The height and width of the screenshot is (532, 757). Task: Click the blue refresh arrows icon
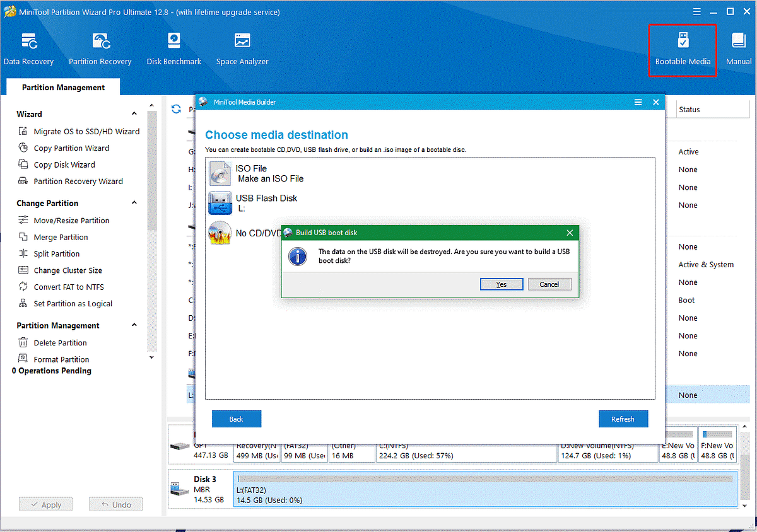pos(176,108)
